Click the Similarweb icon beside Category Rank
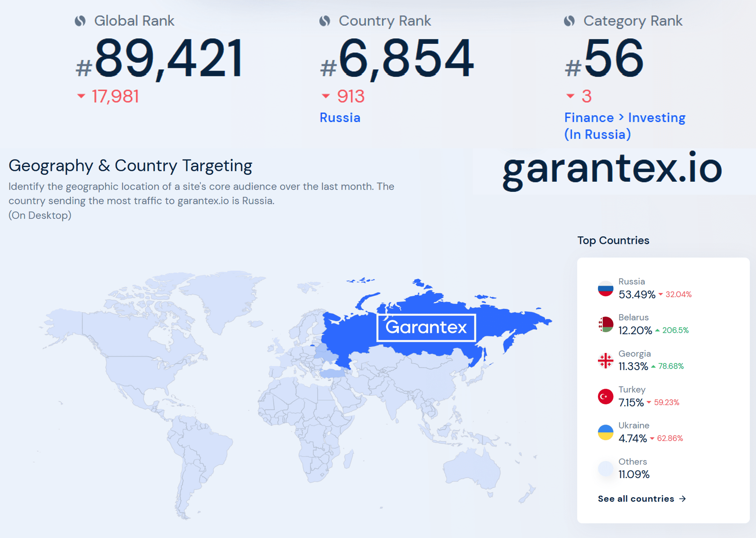This screenshot has height=538, width=756. pyautogui.click(x=569, y=21)
